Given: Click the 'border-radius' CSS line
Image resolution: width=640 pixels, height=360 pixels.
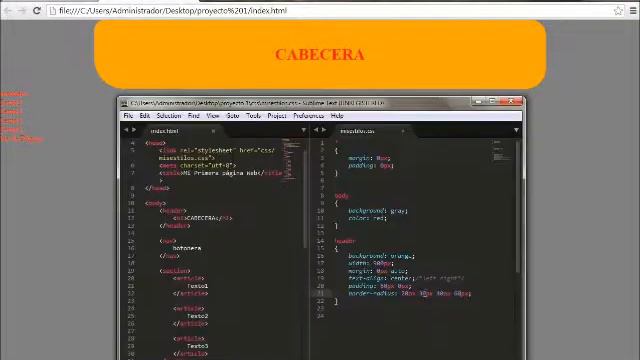Looking at the screenshot, I should tap(409, 294).
